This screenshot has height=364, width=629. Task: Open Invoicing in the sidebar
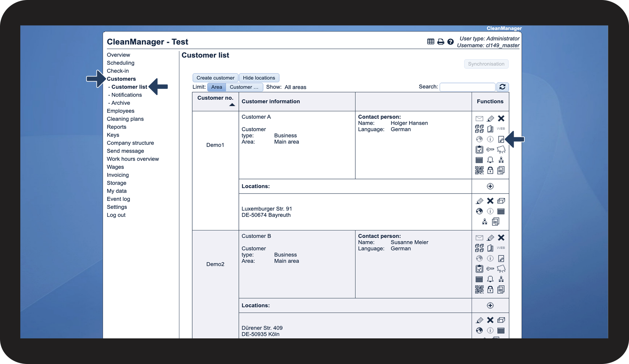click(118, 175)
